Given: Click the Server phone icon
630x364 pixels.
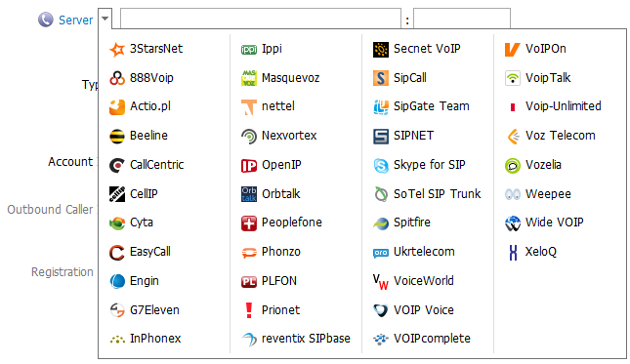Looking at the screenshot, I should pos(45,20).
